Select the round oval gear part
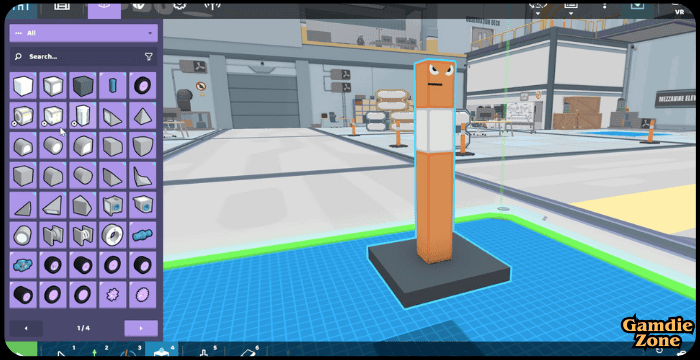 (x=142, y=295)
